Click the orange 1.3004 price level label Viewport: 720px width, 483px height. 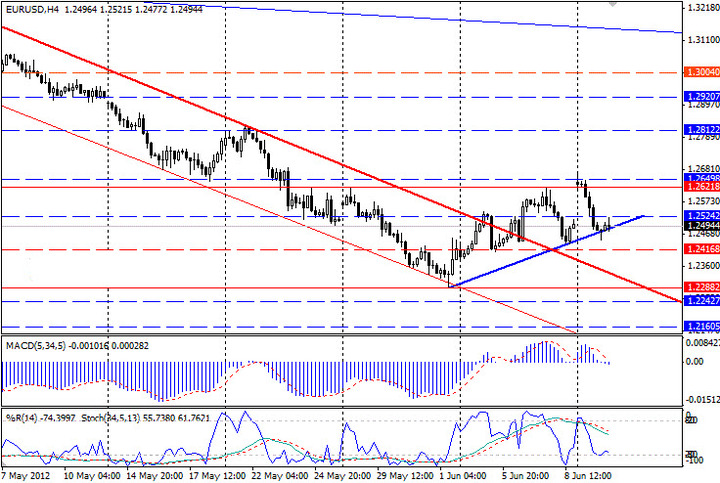click(x=699, y=73)
